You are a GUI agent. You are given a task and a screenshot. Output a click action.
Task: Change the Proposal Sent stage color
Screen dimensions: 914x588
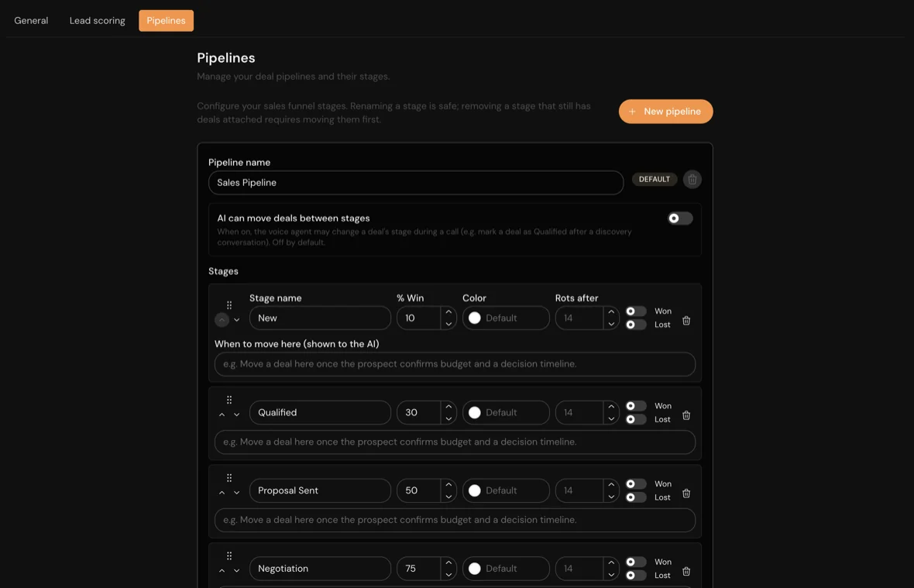(x=506, y=490)
